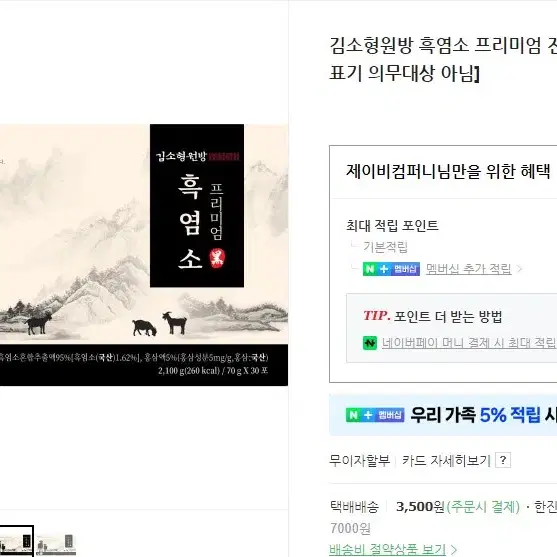
Task: Open 카드 자세히보기 details
Action: tap(446, 460)
